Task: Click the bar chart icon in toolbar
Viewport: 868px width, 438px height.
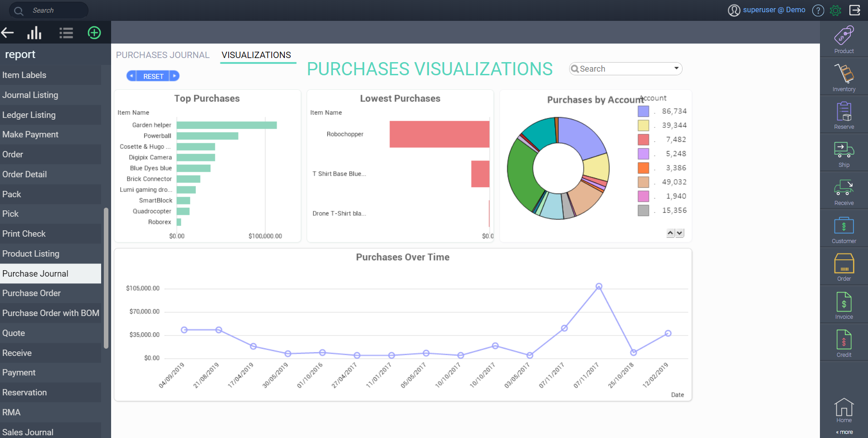Action: [34, 33]
